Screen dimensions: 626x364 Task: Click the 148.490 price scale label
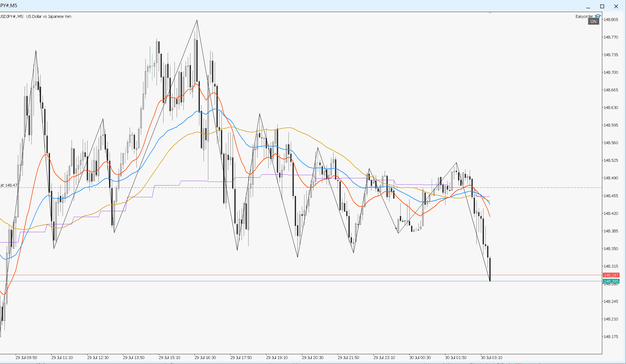coord(611,178)
